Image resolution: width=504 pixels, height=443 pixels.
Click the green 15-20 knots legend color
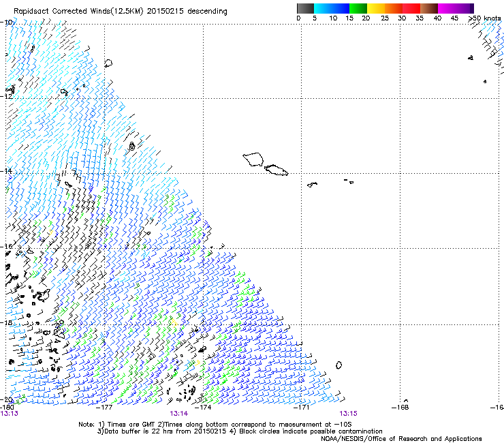pos(358,8)
